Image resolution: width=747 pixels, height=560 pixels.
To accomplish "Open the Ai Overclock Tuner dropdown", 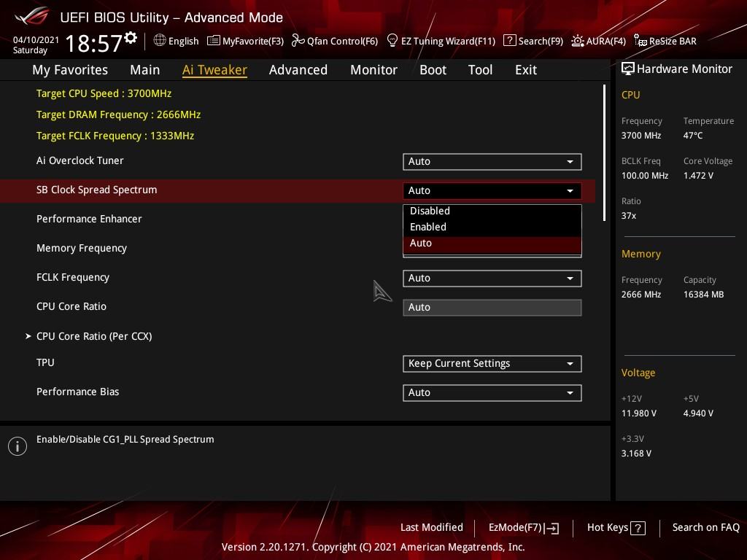I will [492, 161].
